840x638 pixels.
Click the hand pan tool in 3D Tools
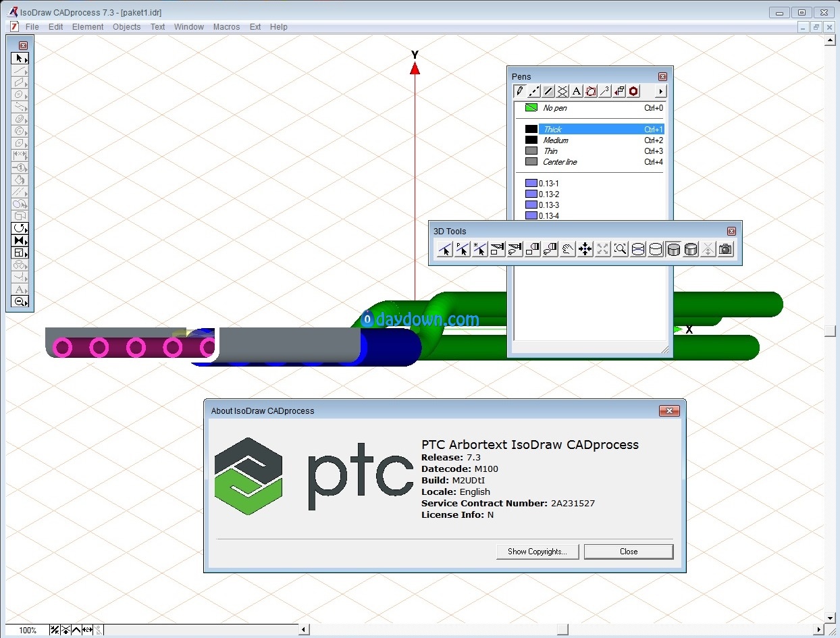[567, 250]
